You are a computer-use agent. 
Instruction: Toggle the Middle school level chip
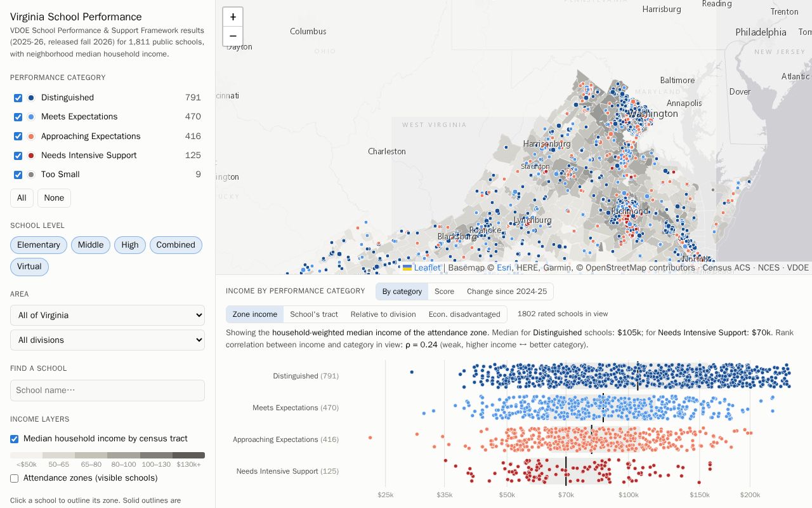click(91, 245)
